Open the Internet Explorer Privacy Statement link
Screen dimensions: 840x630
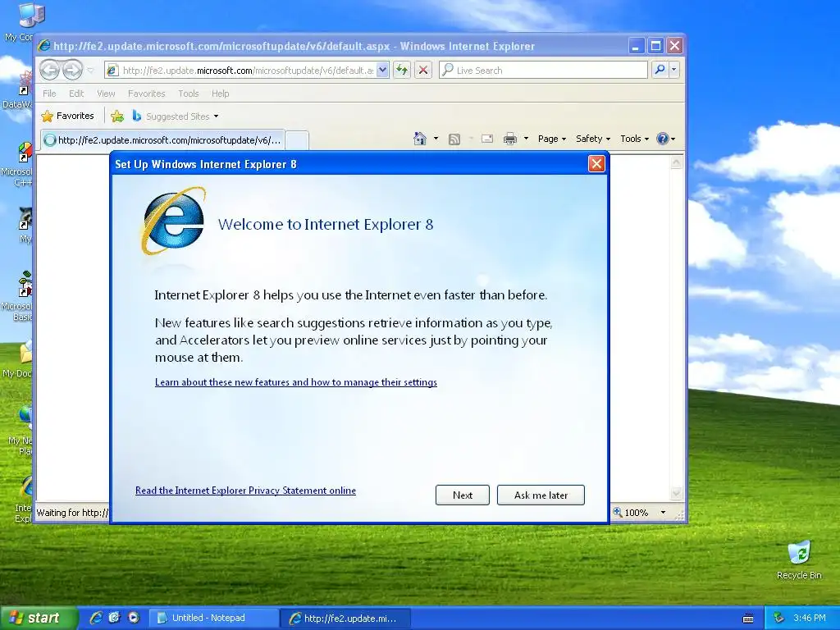pyautogui.click(x=245, y=491)
